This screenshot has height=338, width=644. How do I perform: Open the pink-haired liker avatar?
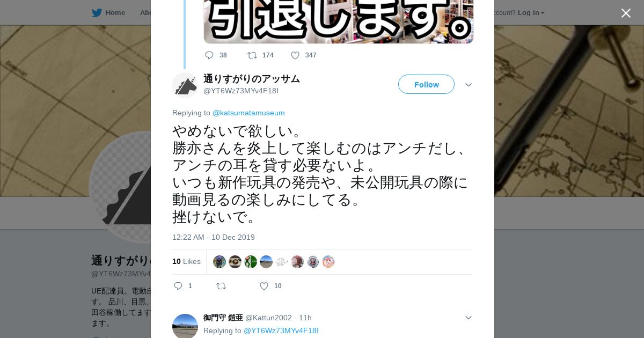point(328,262)
